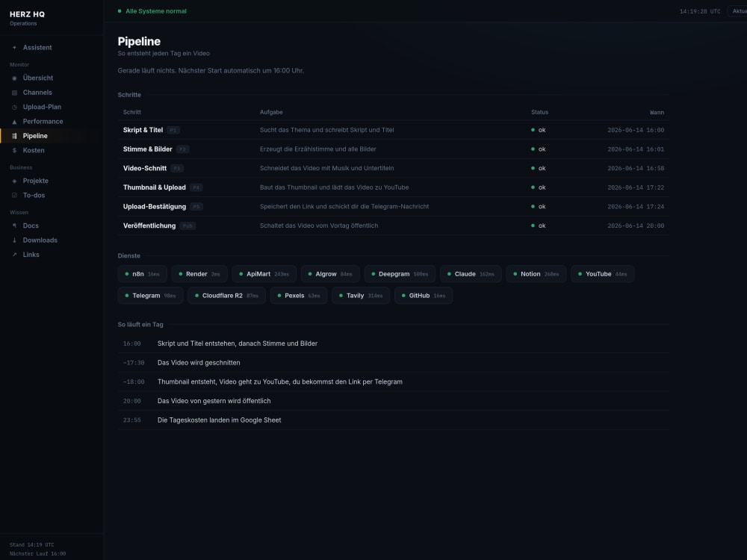Open the Performance page

coord(52,122)
